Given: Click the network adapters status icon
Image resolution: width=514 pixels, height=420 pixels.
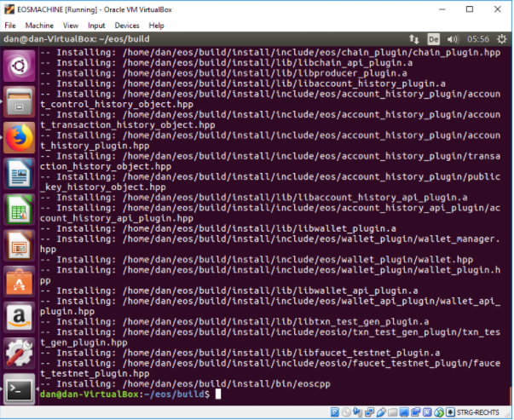Looking at the screenshot, I should 369,412.
